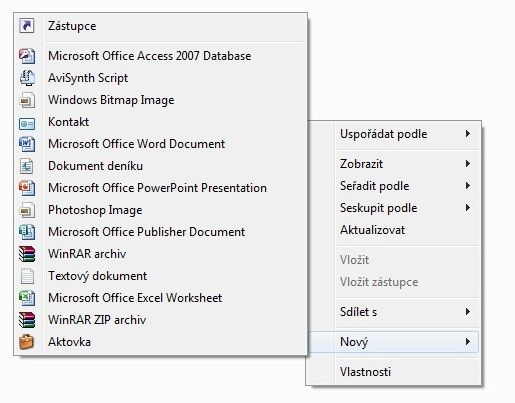515x403 pixels.
Task: Expand the Sdílet s submenu arrow
Action: 468,312
